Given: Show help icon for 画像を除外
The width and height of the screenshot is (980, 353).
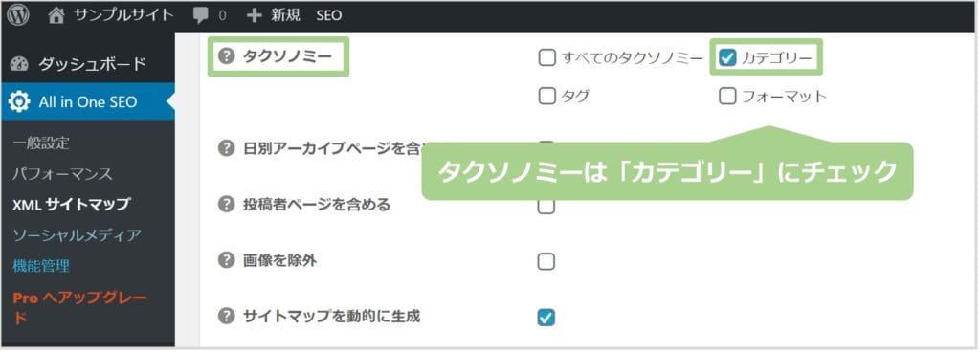Looking at the screenshot, I should [x=226, y=260].
